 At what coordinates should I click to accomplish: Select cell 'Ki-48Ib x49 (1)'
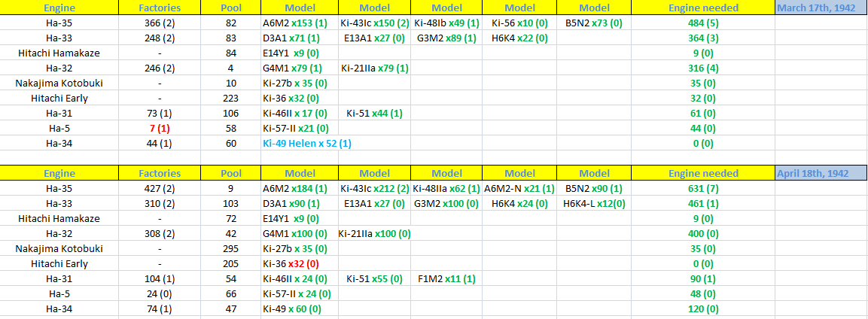(446, 23)
